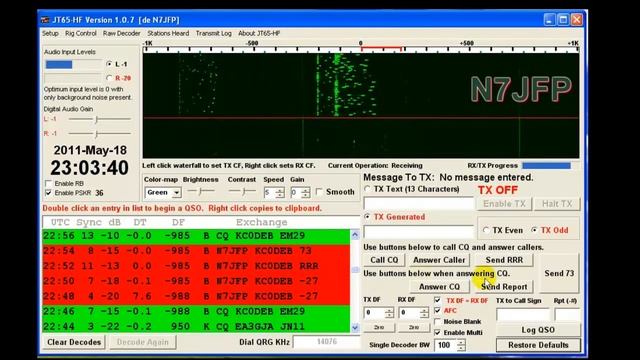Screen dimensions: 640x360
Task: Click decode list scroll down arrow
Action: click(x=355, y=327)
